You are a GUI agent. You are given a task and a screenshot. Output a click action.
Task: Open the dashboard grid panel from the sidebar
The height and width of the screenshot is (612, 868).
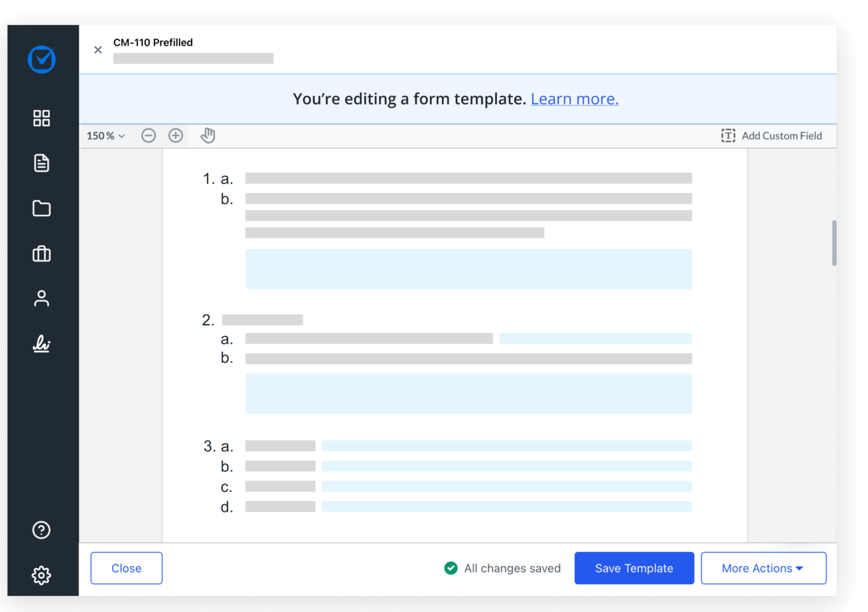coord(41,118)
